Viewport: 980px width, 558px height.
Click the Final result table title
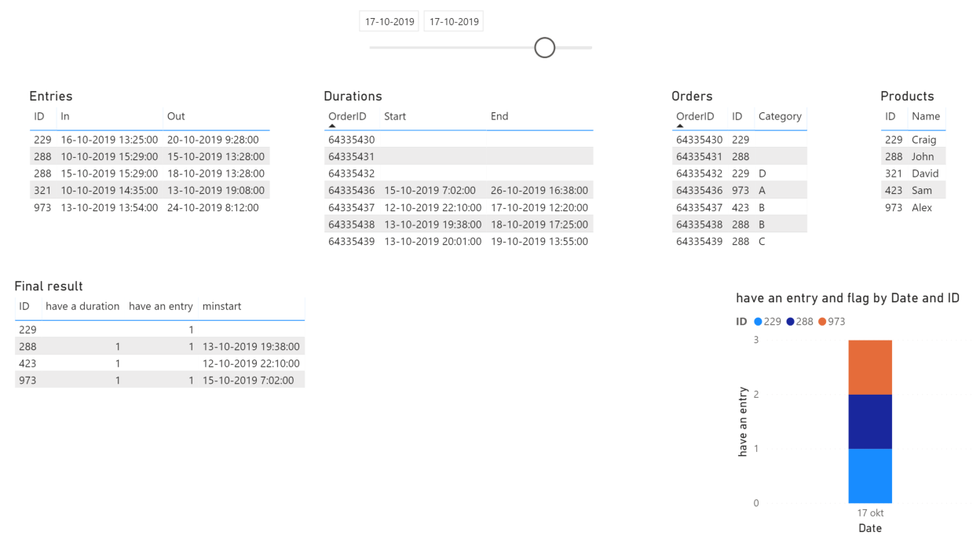point(49,286)
